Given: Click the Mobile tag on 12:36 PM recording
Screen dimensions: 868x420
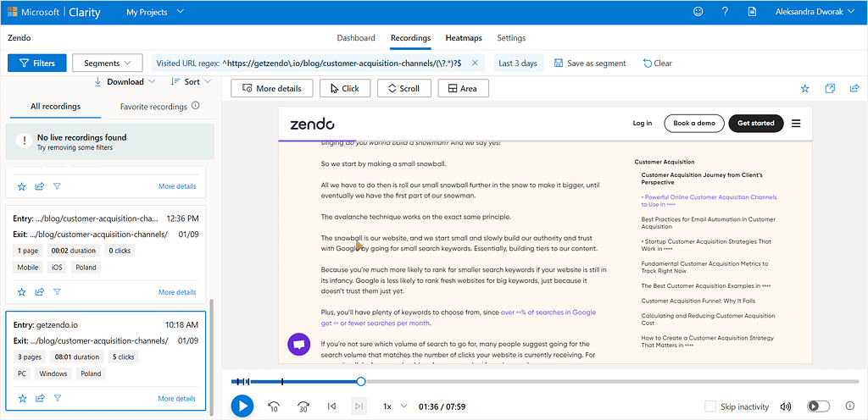Looking at the screenshot, I should click(28, 267).
